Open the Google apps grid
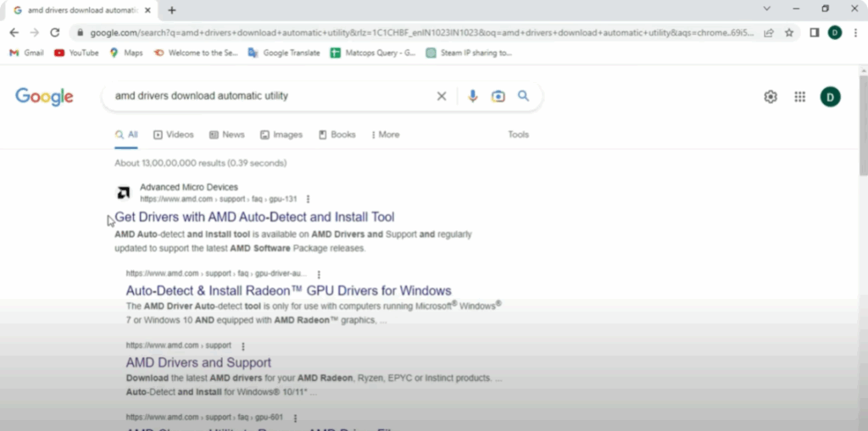This screenshot has height=431, width=868. (800, 97)
